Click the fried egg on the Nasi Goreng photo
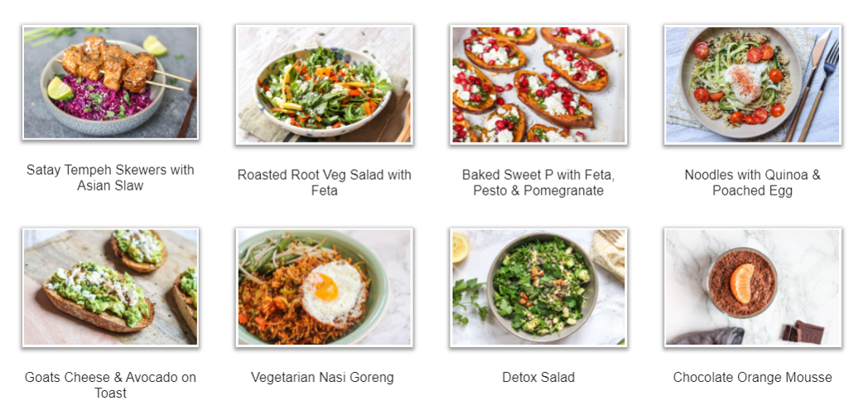This screenshot has height=415, width=868. 333,292
